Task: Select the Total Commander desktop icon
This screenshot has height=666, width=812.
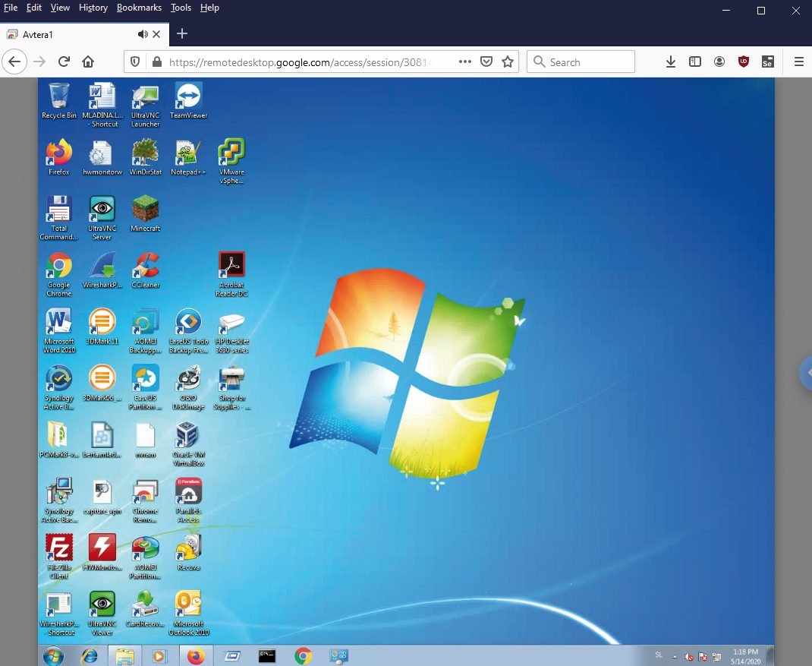Action: (x=58, y=218)
